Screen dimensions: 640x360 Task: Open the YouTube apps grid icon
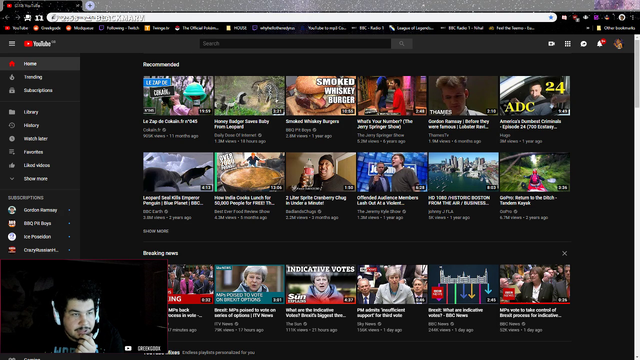(x=568, y=44)
